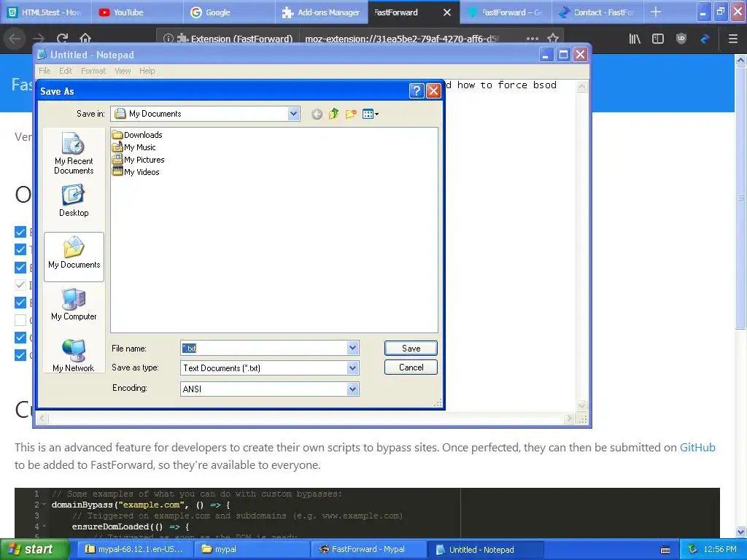The width and height of the screenshot is (747, 560).
Task: Open My Computer in places bar
Action: pos(74,304)
